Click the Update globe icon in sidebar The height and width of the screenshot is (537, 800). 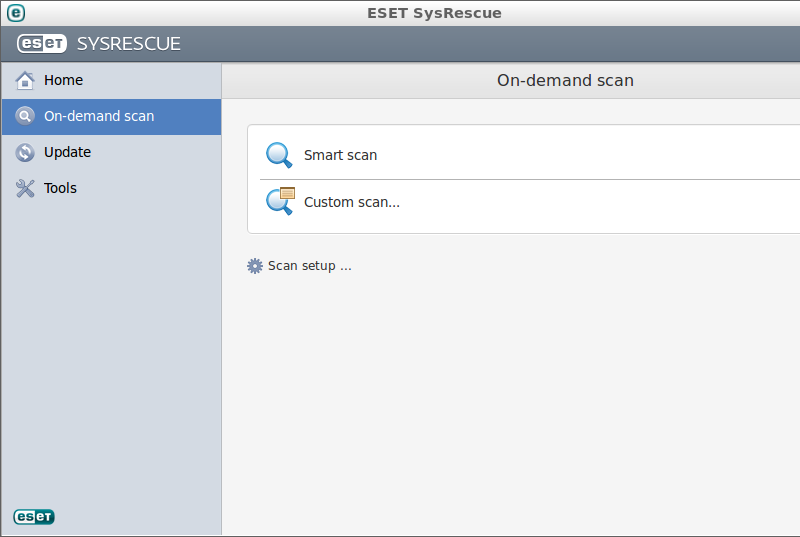25,152
